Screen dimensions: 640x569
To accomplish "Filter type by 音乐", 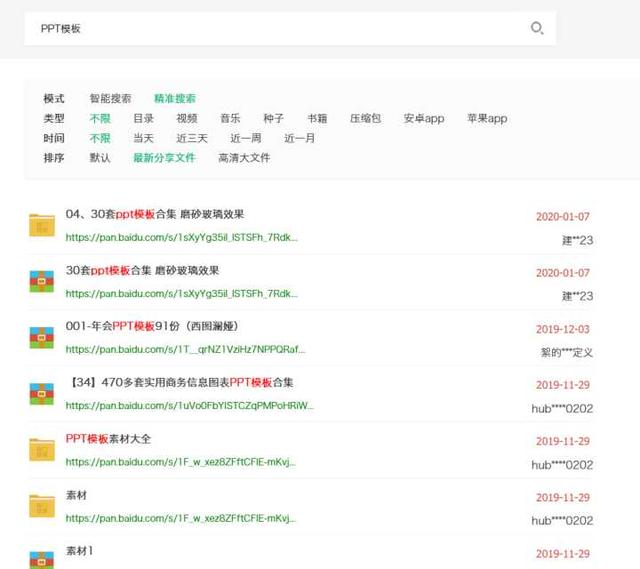I will (x=230, y=118).
